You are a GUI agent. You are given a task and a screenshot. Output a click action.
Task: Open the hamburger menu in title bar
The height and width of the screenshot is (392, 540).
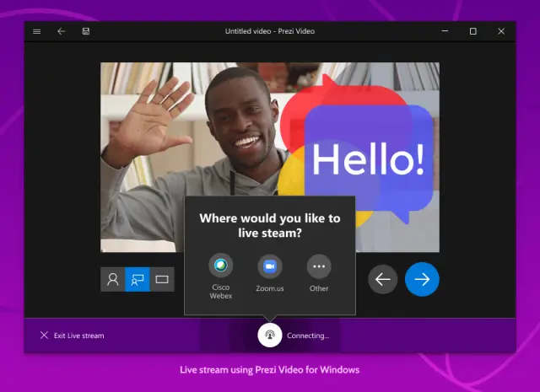(x=36, y=31)
